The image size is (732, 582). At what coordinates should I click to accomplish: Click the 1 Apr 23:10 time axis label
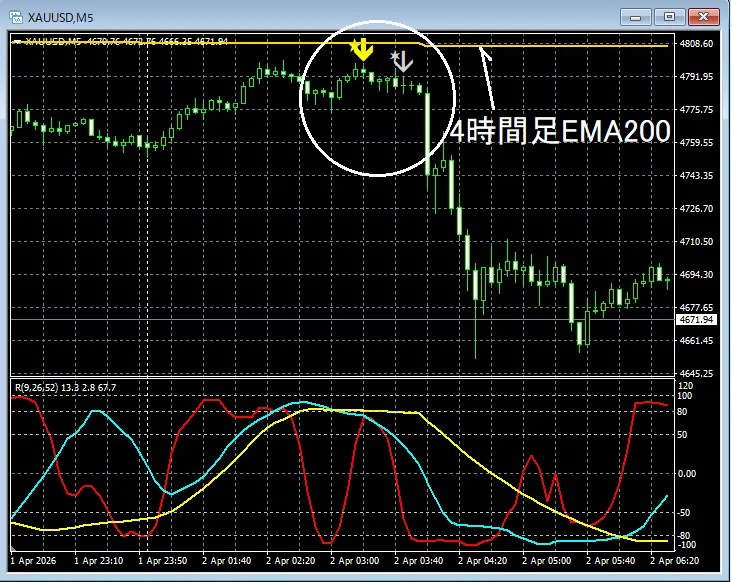point(99,561)
